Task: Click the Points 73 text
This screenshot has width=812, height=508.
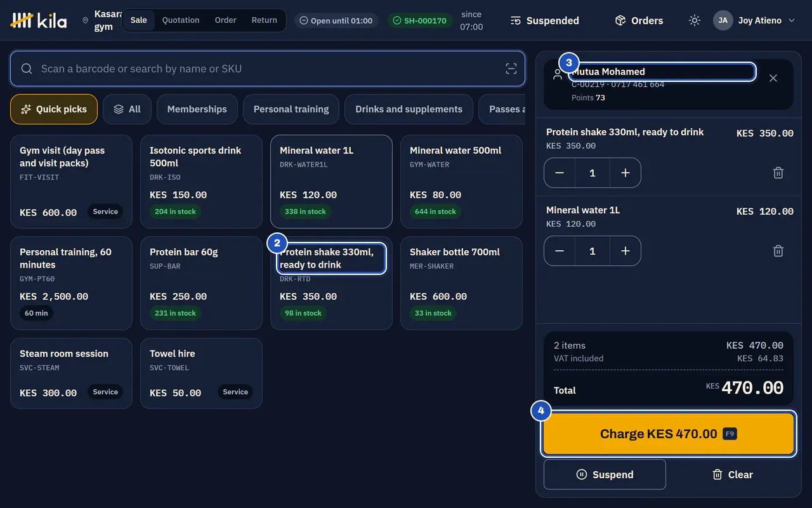Action: pyautogui.click(x=588, y=98)
